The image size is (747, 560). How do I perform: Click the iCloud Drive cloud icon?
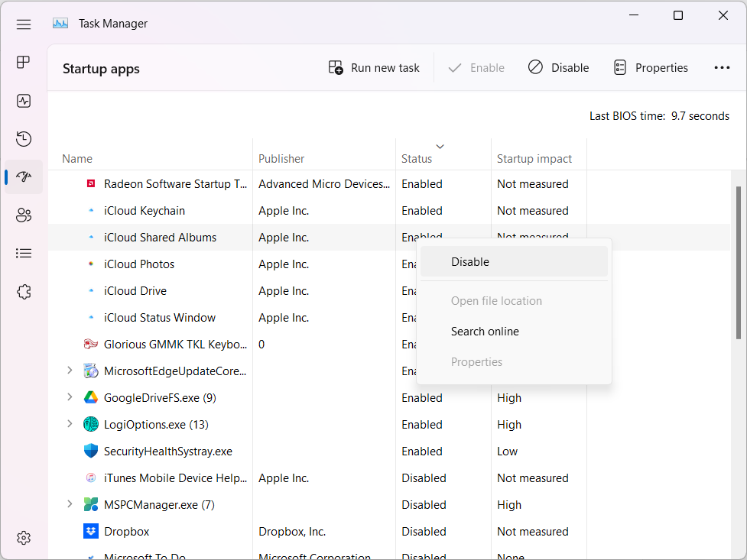91,290
